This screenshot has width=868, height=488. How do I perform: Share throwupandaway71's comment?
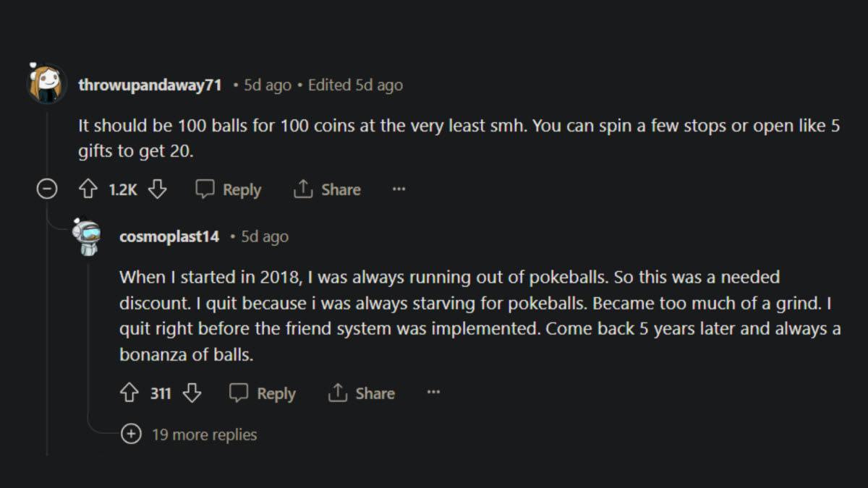click(x=327, y=190)
